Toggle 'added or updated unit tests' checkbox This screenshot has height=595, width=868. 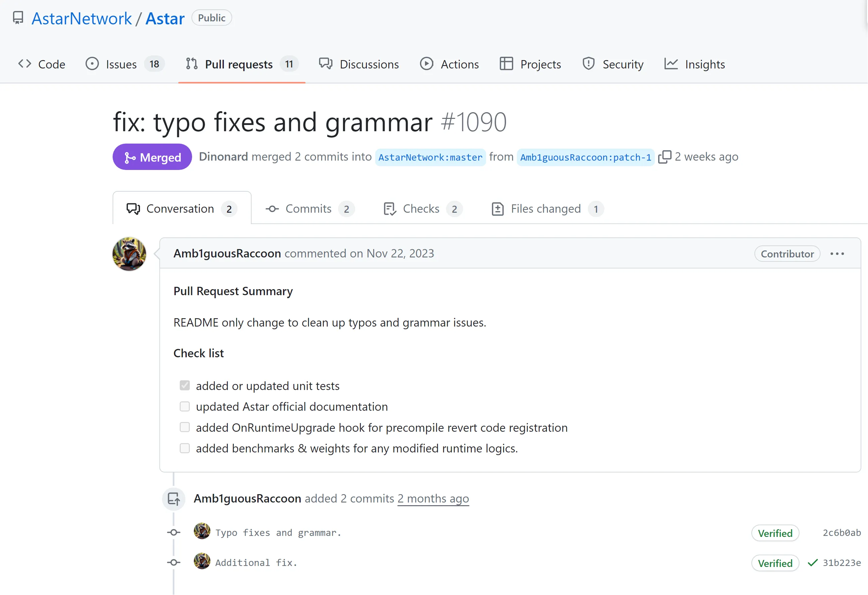tap(184, 385)
